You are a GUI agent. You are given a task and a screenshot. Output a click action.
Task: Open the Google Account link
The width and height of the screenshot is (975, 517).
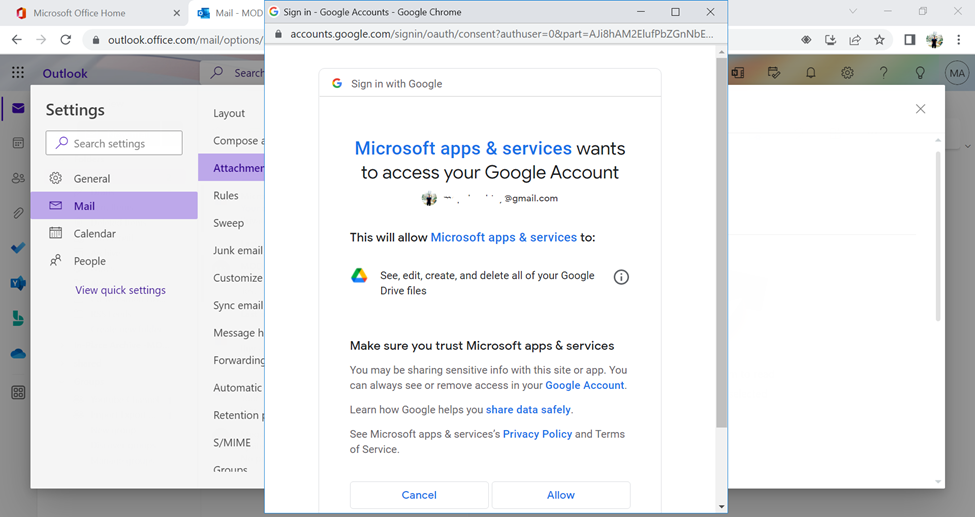click(585, 385)
